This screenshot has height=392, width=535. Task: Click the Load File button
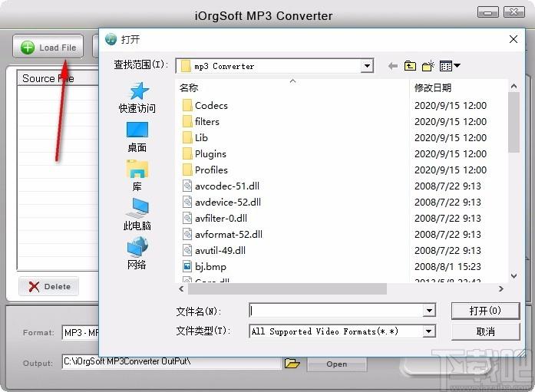click(48, 47)
